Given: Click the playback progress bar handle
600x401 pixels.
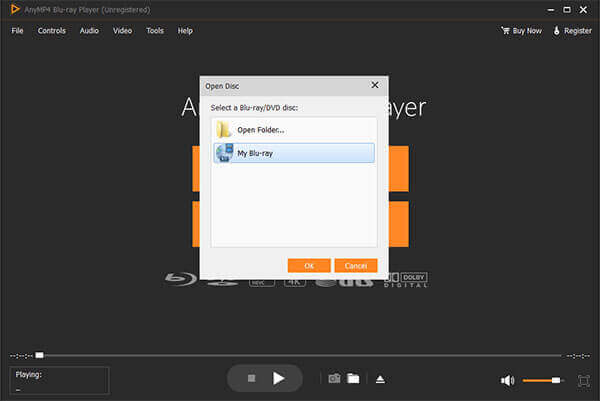Looking at the screenshot, I should pos(39,355).
